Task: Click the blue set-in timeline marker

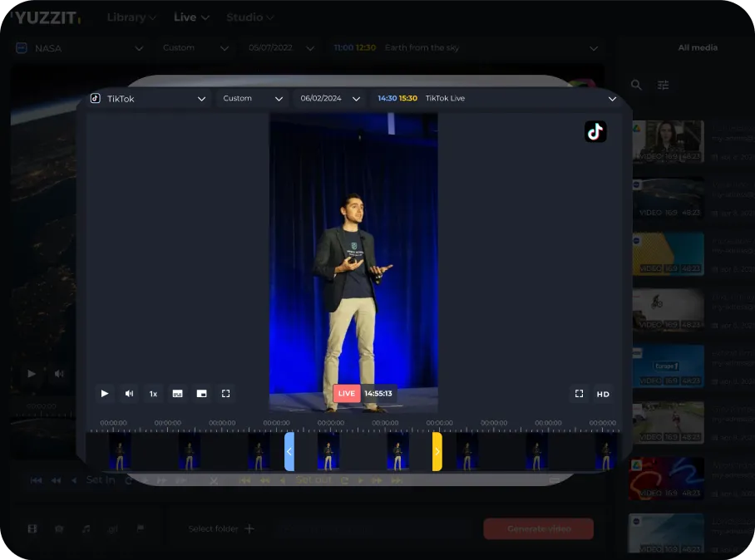Action: coord(289,451)
